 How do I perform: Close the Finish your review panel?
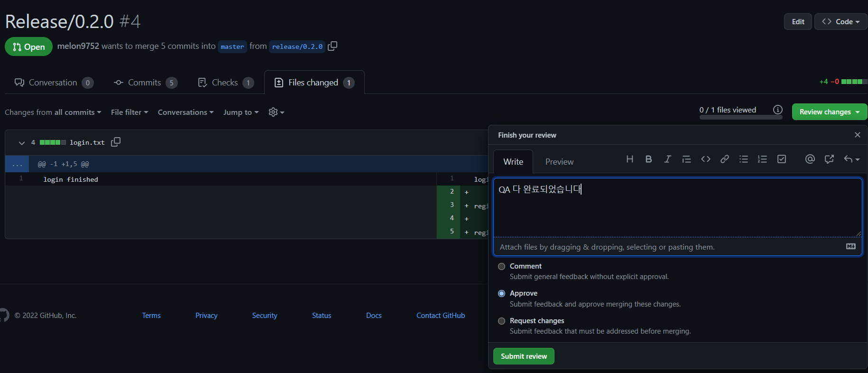pos(858,135)
